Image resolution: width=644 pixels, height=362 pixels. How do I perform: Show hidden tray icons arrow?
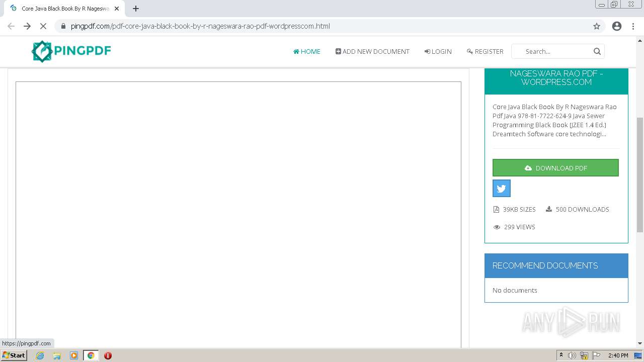(561, 355)
